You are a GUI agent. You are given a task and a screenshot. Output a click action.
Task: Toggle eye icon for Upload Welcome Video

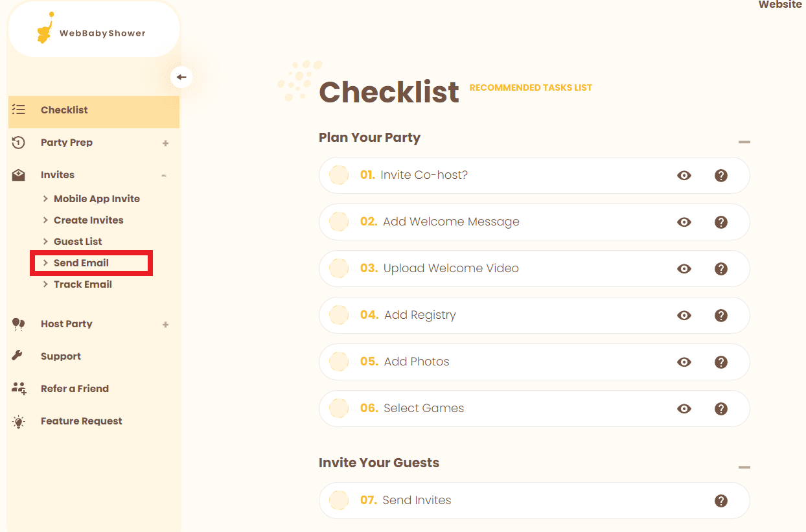point(684,268)
